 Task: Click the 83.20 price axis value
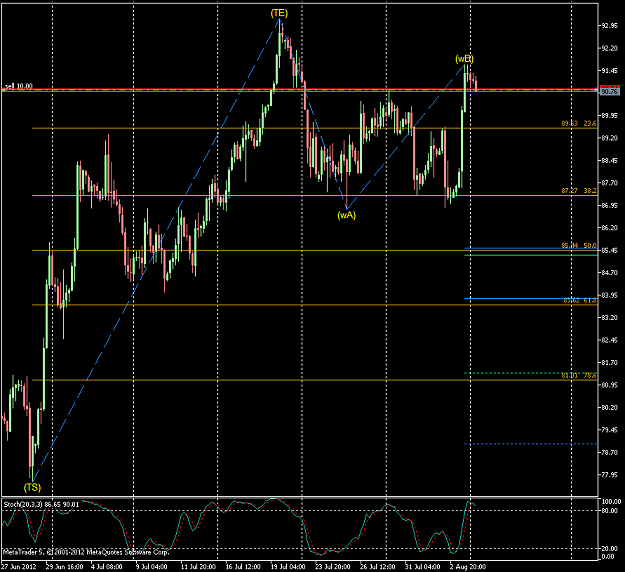[609, 318]
